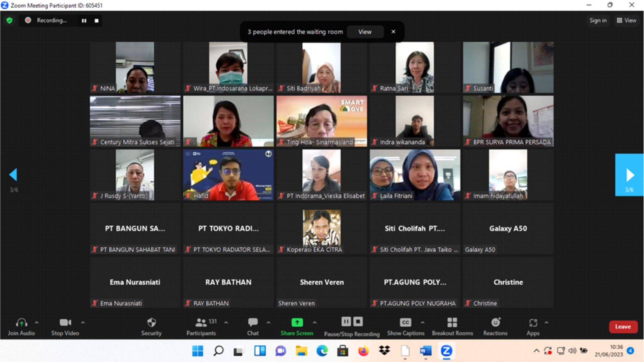
Task: Expand the arrow next to Join Audio
Action: pyautogui.click(x=37, y=322)
